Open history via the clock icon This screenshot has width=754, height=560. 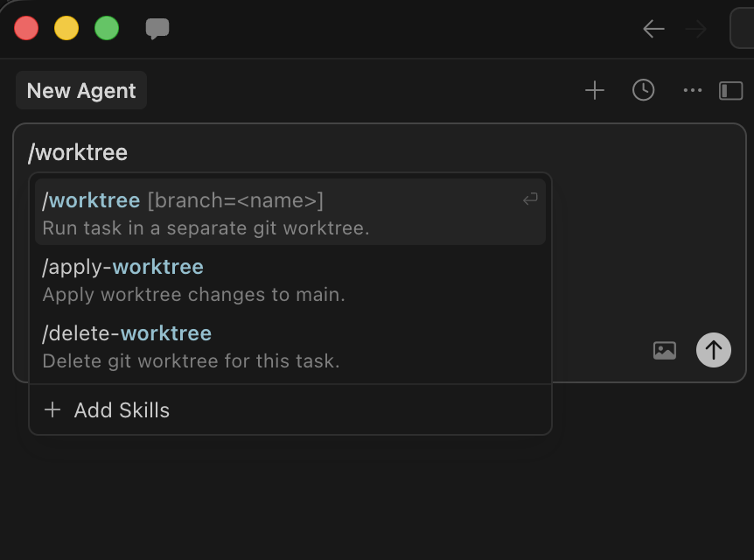644,91
